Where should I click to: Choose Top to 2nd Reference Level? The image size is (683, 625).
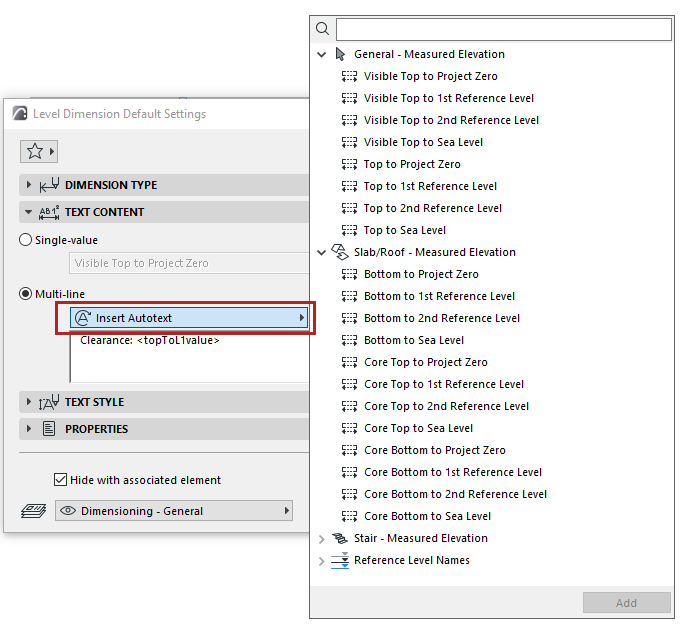click(433, 208)
